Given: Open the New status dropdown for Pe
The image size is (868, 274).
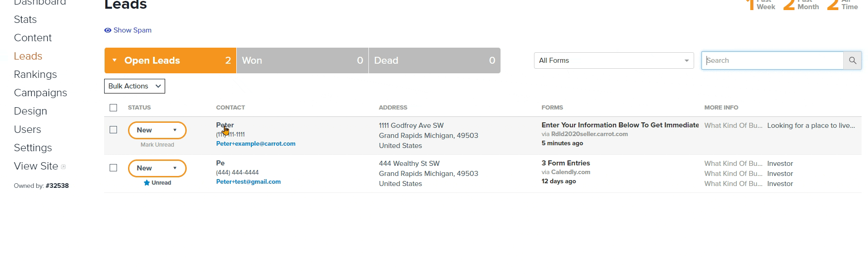Looking at the screenshot, I should click(x=157, y=168).
